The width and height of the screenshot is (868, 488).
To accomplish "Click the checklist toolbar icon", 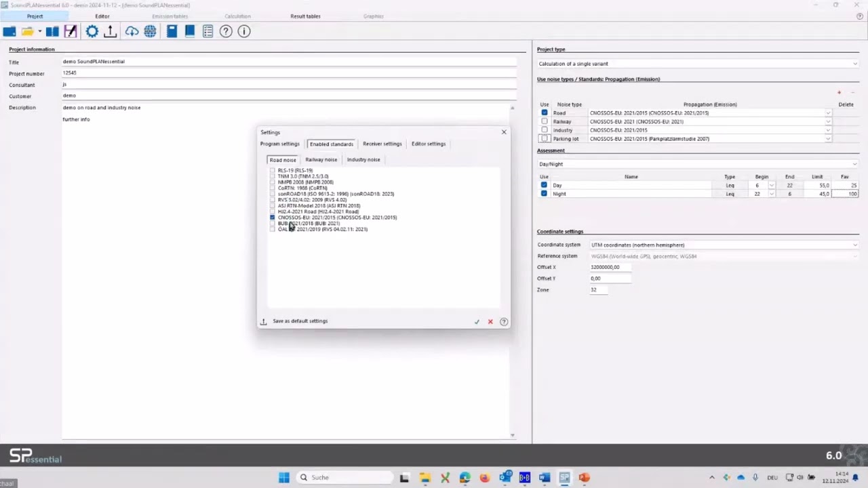I will [x=208, y=31].
